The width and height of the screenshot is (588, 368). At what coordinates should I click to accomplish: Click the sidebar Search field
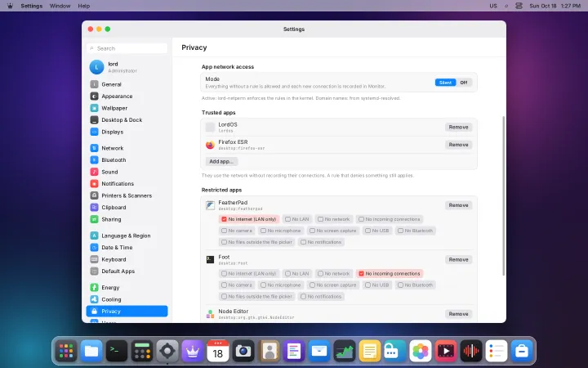(x=127, y=48)
